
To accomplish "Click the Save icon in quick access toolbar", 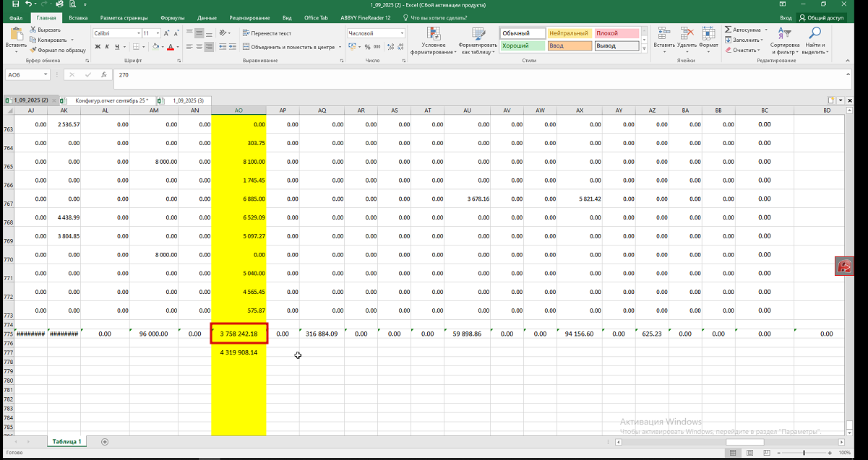I will pos(15,4).
